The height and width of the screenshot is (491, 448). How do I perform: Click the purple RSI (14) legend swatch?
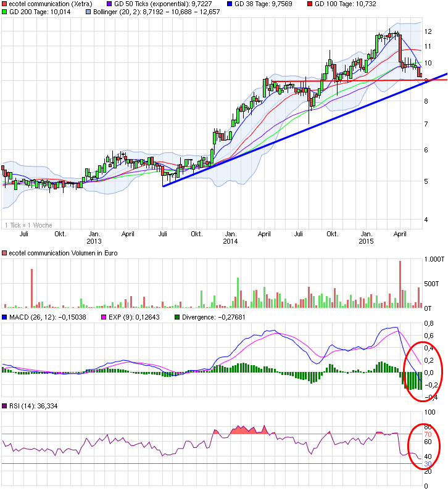pyautogui.click(x=4, y=406)
